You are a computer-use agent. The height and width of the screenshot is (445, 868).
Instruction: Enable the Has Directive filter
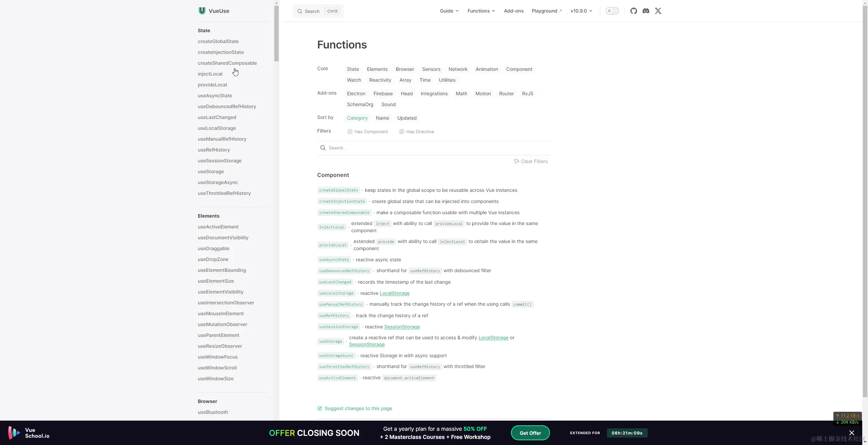tap(402, 132)
